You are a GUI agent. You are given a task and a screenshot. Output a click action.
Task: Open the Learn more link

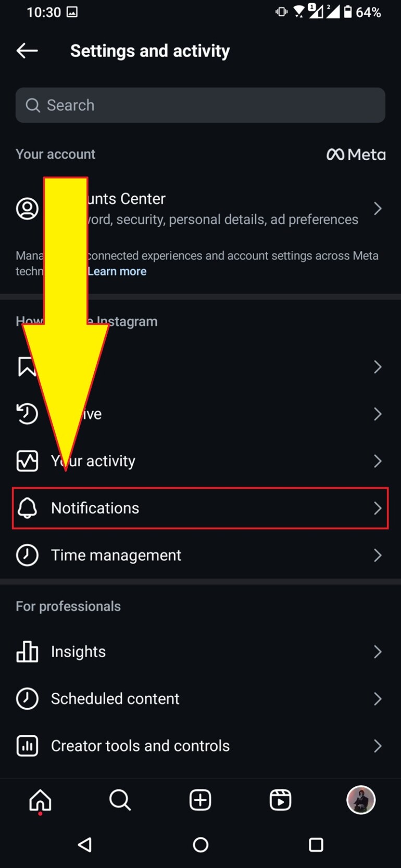pos(117,271)
